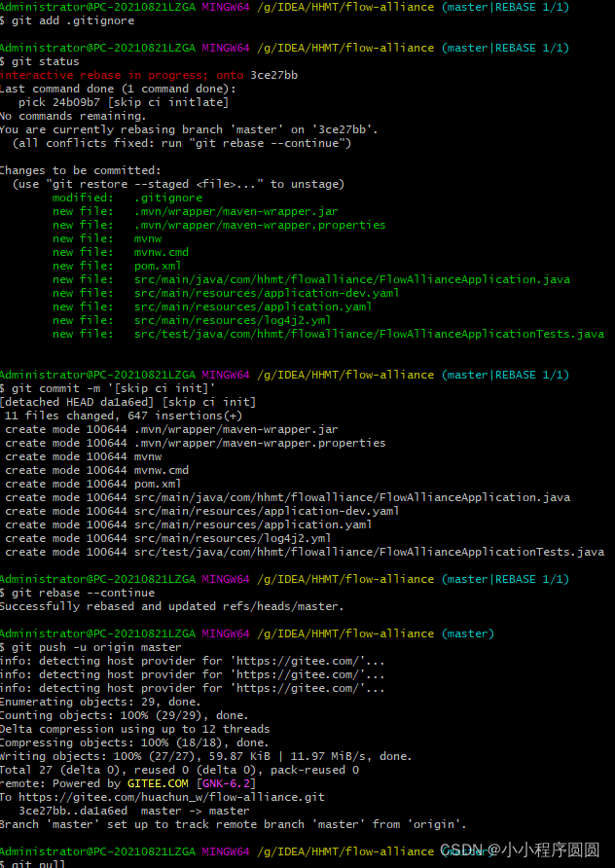Screen dimensions: 615x868
Task: Click the 'git restore --staged' hint line
Action: coord(178,184)
